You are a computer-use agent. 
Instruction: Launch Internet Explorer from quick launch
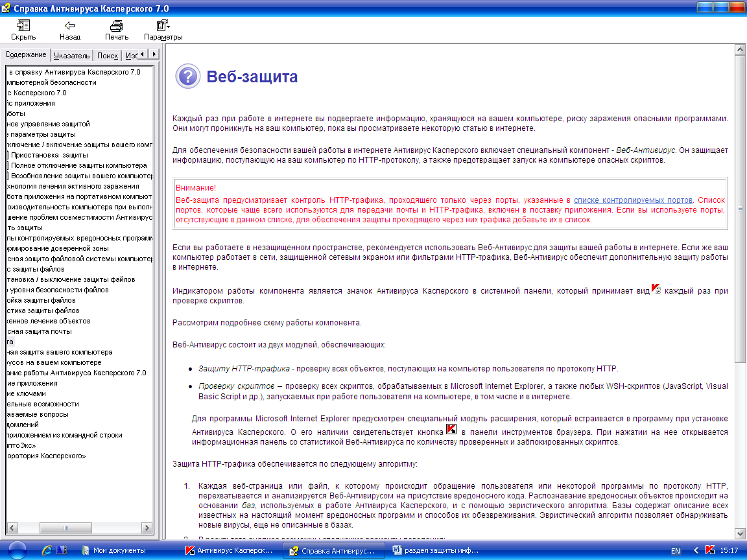47,550
